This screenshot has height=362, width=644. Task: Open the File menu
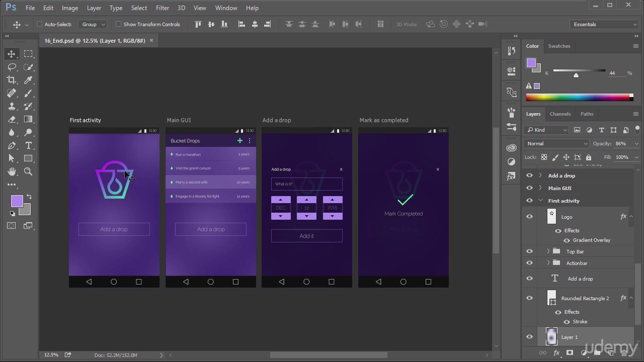(x=30, y=8)
